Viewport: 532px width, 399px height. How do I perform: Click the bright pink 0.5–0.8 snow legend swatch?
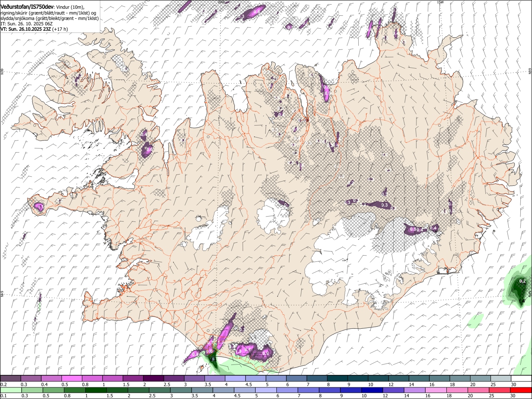(71, 379)
